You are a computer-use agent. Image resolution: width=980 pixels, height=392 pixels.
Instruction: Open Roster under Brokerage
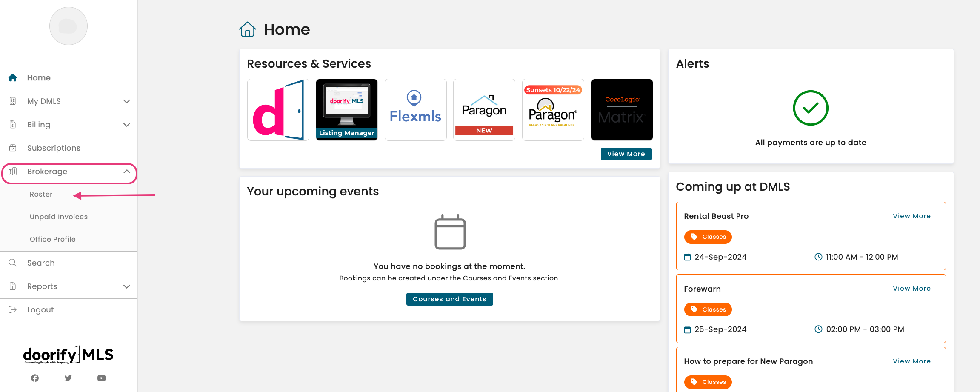click(41, 194)
